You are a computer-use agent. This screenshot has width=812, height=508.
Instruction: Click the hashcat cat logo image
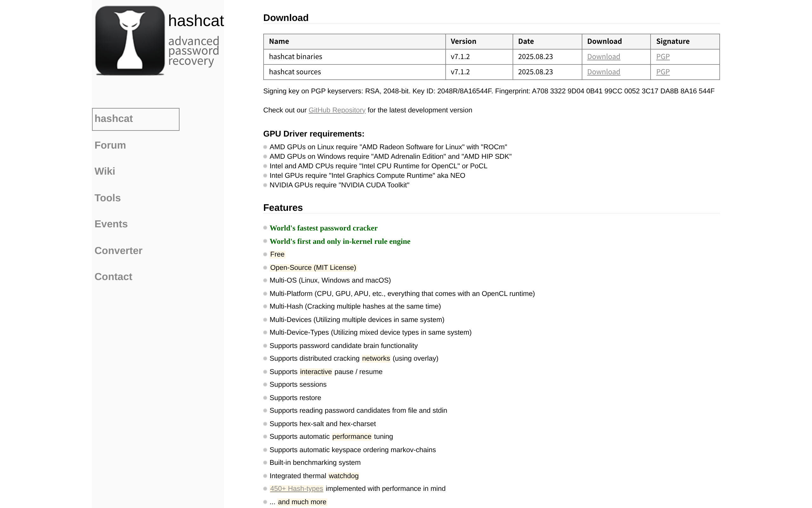point(130,41)
